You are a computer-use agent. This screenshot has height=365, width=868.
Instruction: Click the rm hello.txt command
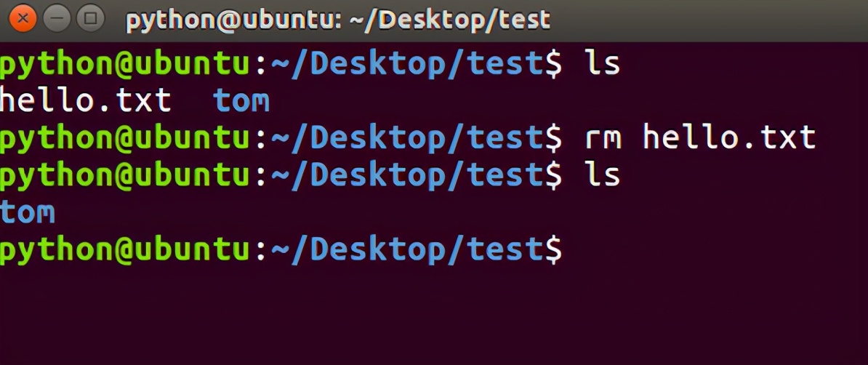(701, 137)
